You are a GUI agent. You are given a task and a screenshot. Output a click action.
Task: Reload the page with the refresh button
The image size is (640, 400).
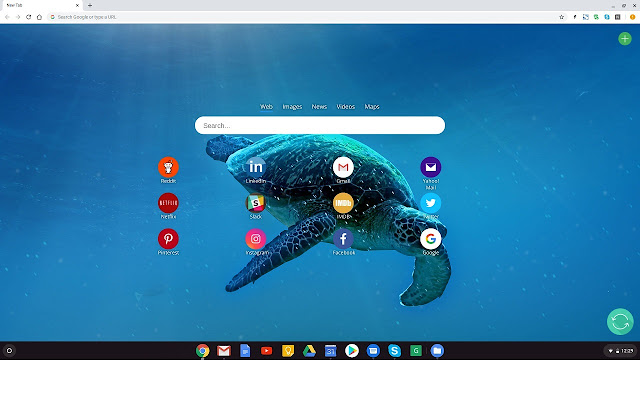[x=29, y=17]
